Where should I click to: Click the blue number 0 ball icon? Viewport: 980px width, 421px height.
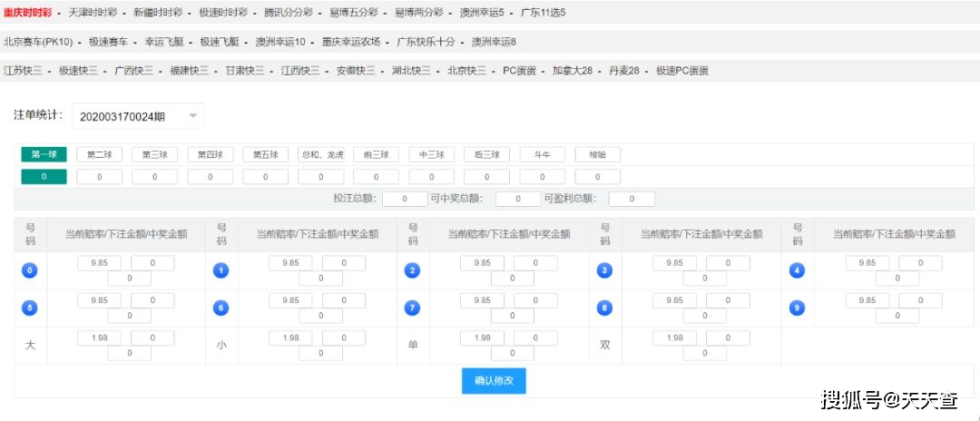pyautogui.click(x=30, y=270)
